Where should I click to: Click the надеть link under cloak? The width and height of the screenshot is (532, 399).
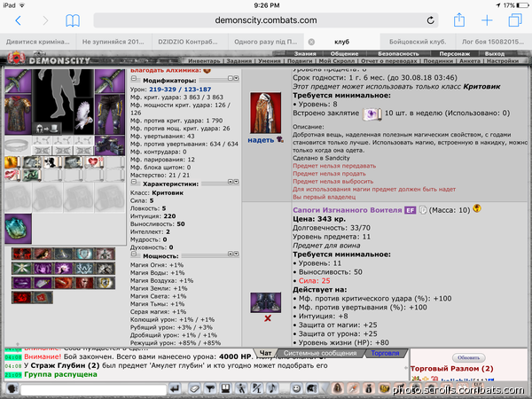pyautogui.click(x=261, y=140)
